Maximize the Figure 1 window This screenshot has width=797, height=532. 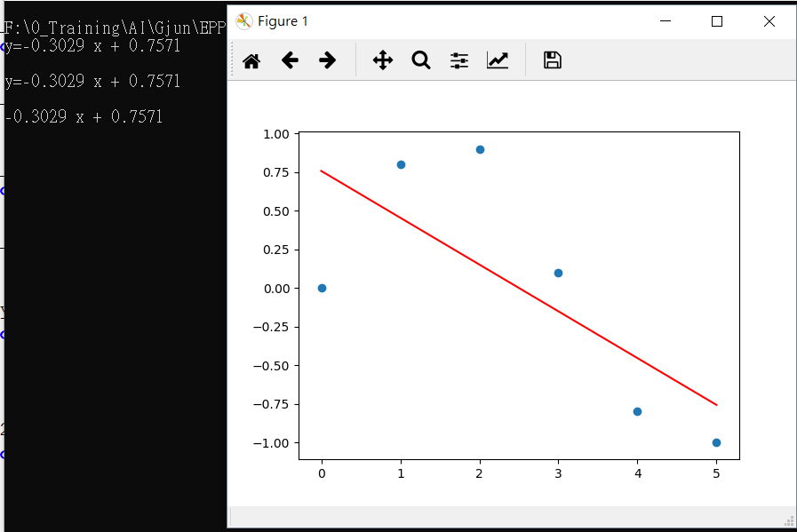click(717, 20)
